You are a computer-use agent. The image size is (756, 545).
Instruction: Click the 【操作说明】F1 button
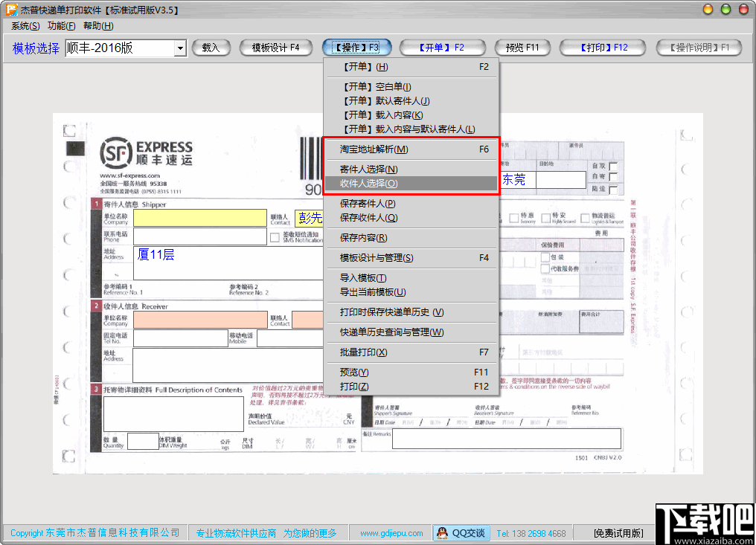coord(699,48)
